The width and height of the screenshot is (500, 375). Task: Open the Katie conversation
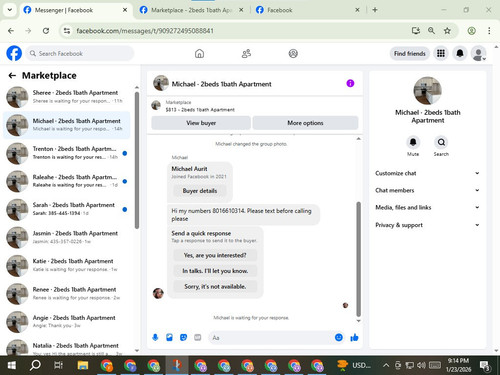pos(67,265)
